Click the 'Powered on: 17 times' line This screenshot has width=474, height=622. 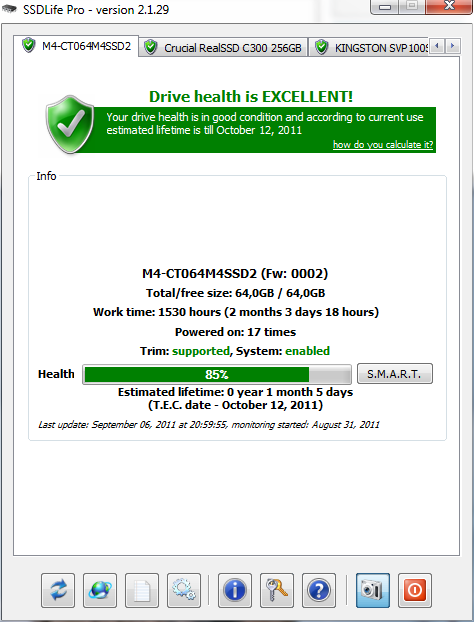(x=236, y=332)
